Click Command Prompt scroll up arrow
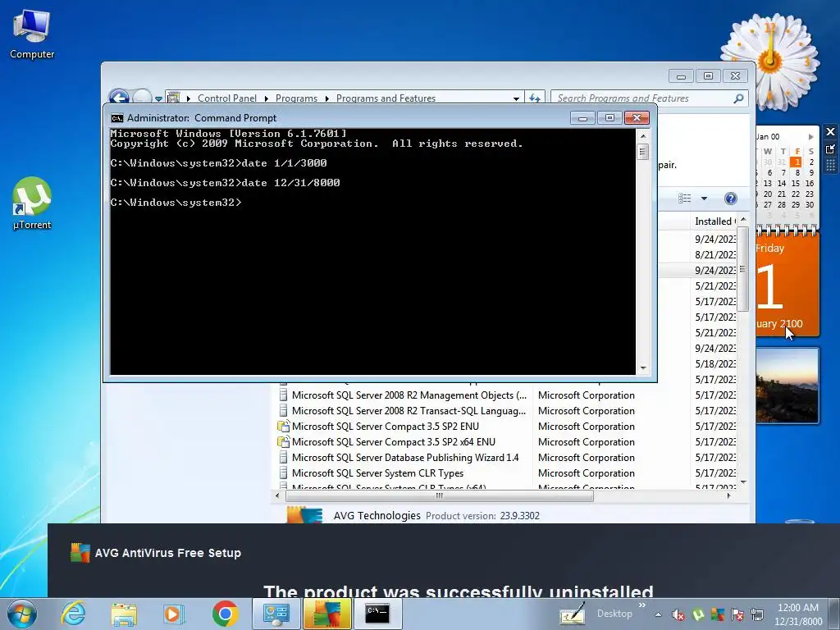The width and height of the screenshot is (840, 630). (643, 136)
